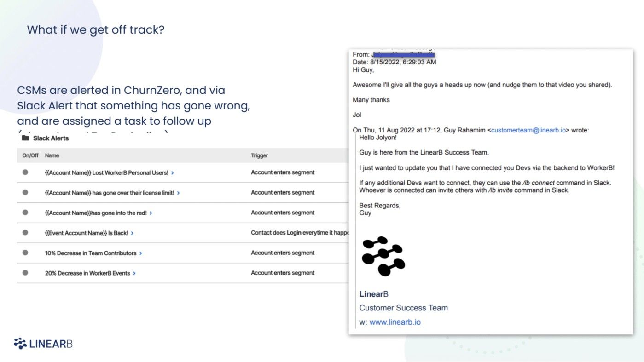Viewport: 644px width, 362px height.
Task: Click the On/Off column header
Action: (29, 155)
